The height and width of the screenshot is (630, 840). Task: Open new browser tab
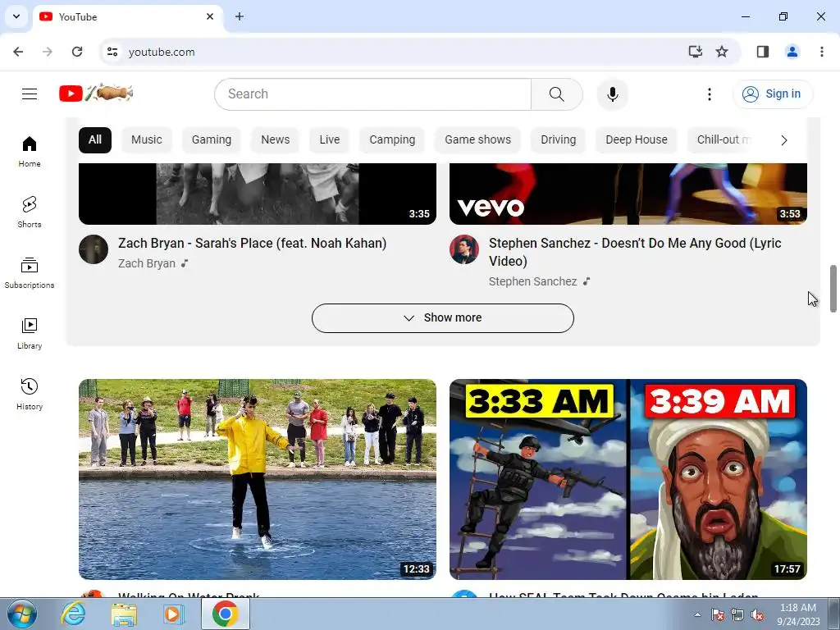point(240,16)
